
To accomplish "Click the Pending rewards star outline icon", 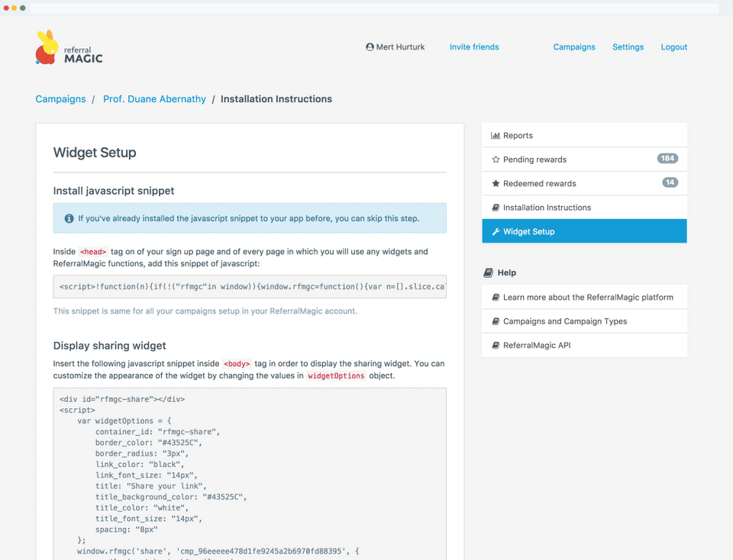I will (x=496, y=159).
